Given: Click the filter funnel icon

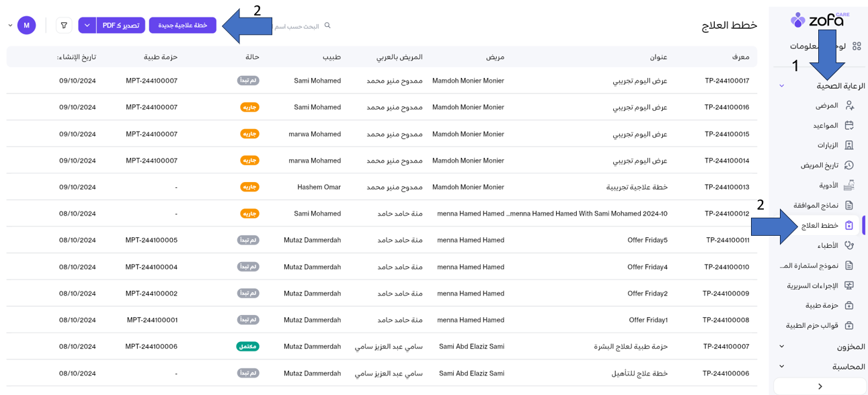Looking at the screenshot, I should 64,26.
